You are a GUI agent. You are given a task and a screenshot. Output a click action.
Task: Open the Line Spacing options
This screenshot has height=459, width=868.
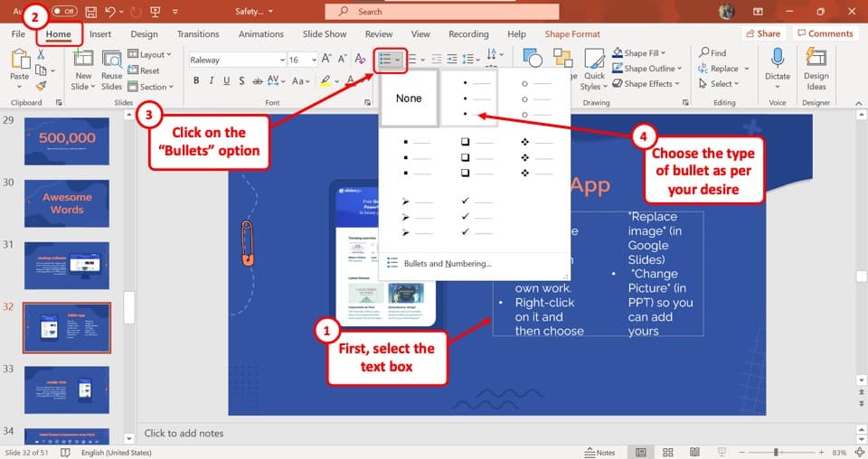(x=471, y=59)
